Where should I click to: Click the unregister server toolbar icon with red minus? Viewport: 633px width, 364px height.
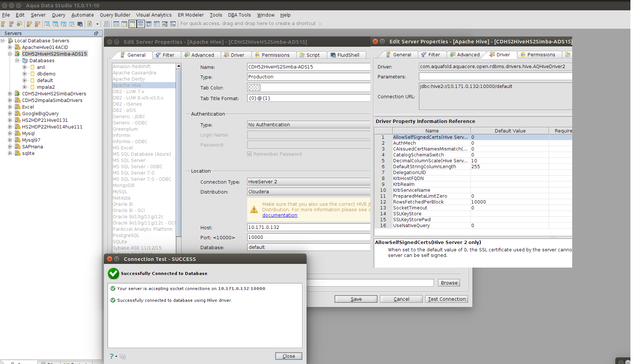click(x=11, y=24)
